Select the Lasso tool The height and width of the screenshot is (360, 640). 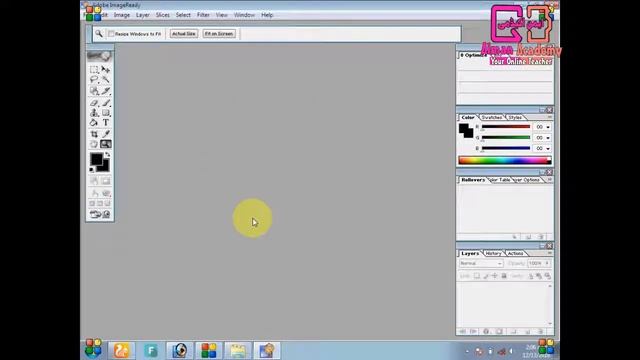pyautogui.click(x=94, y=80)
